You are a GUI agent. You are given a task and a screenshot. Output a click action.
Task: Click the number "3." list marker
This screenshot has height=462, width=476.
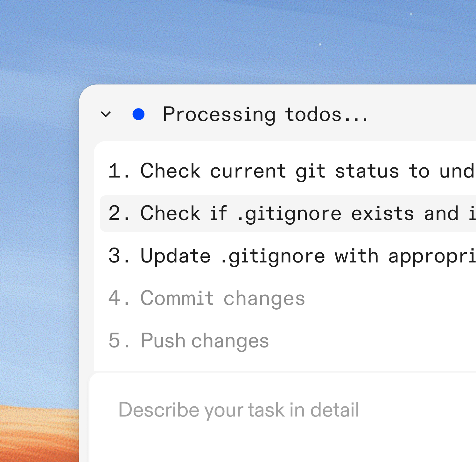coord(119,256)
